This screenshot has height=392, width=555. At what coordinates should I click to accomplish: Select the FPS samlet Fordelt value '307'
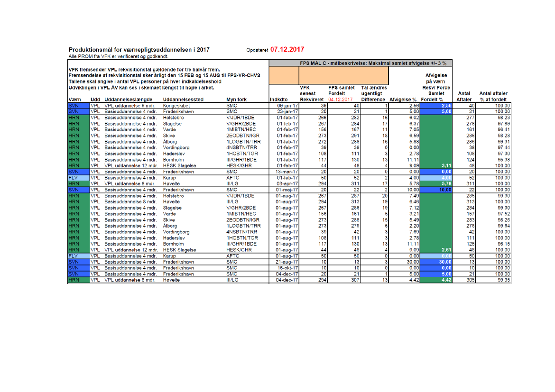coord(355,280)
